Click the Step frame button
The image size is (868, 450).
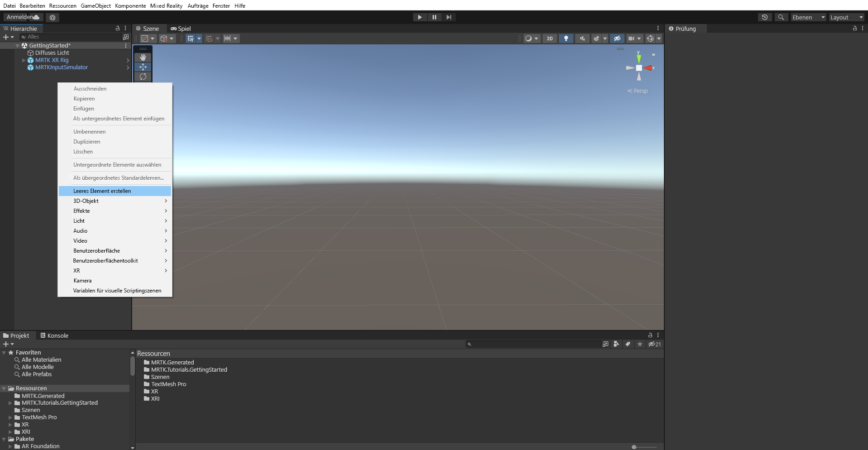[448, 17]
